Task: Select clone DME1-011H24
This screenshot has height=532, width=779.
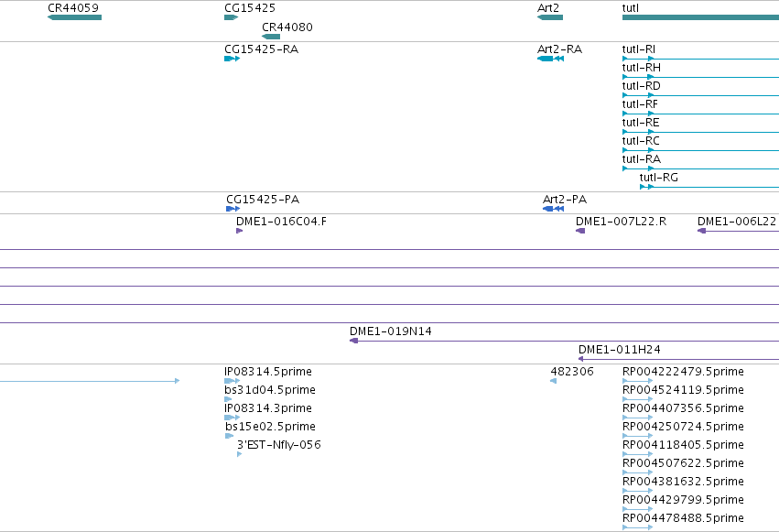Action: pos(678,359)
